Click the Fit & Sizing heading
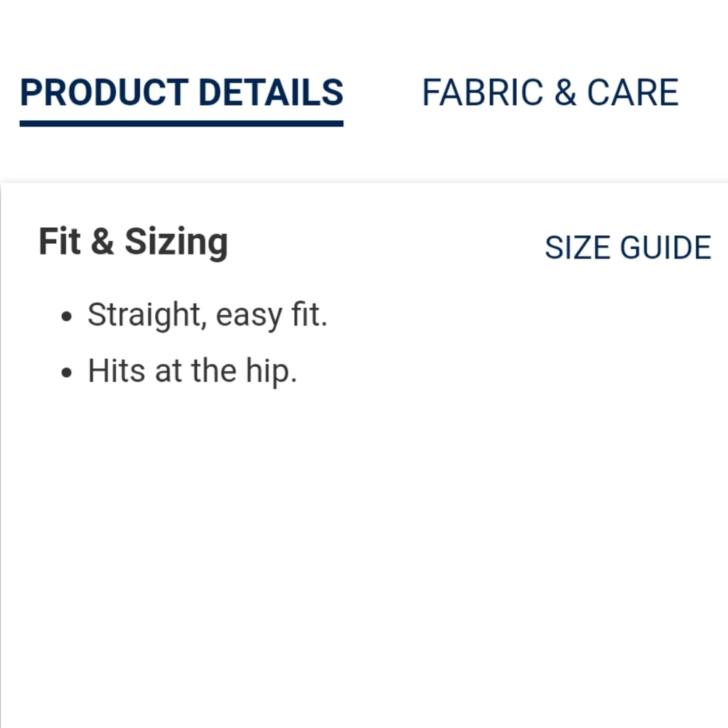 click(x=133, y=242)
